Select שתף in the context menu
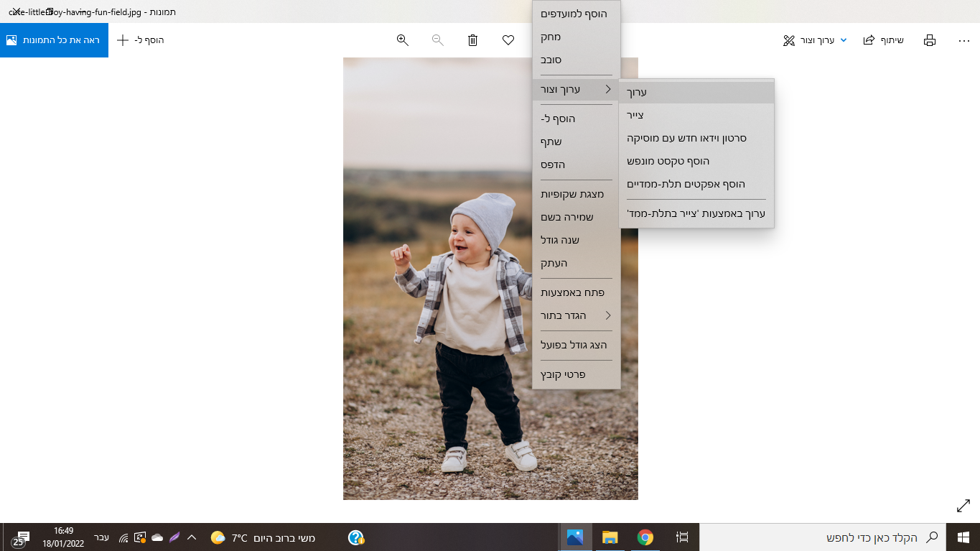The width and height of the screenshot is (980, 551). click(577, 142)
